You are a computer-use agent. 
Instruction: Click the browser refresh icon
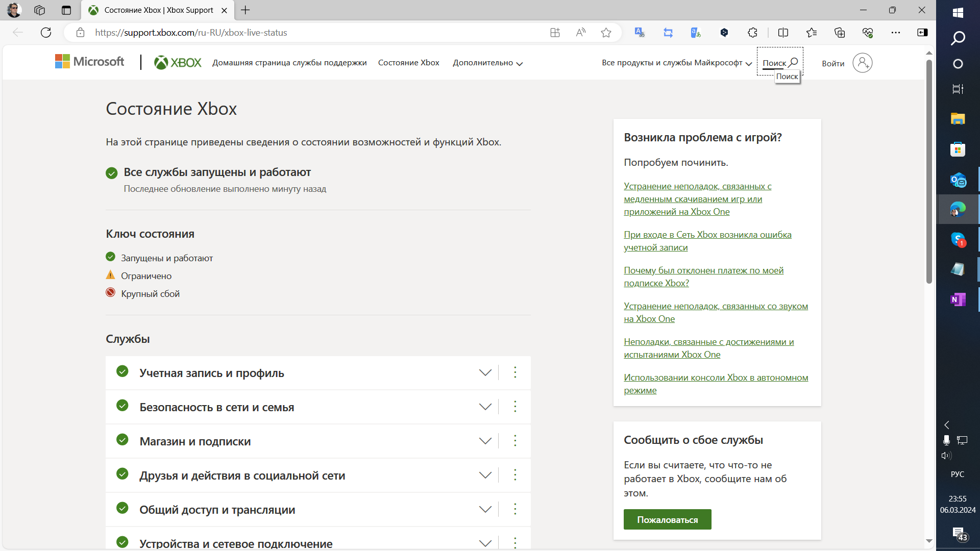coord(46,33)
